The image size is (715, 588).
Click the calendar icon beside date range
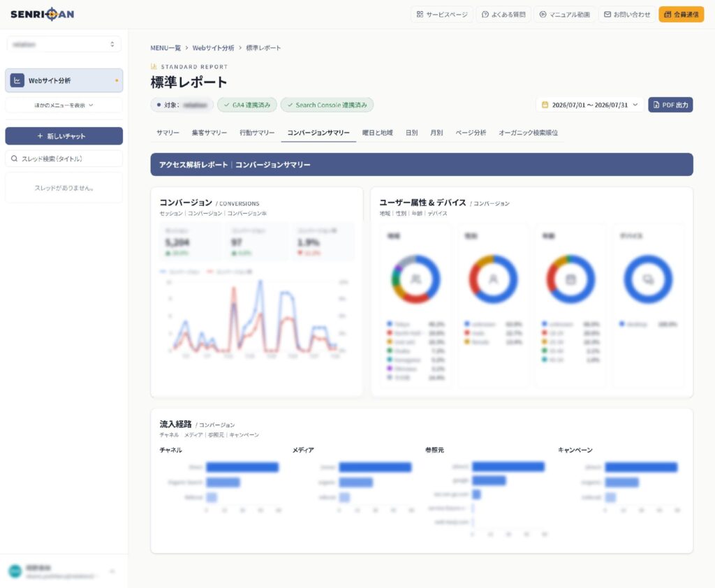(545, 105)
